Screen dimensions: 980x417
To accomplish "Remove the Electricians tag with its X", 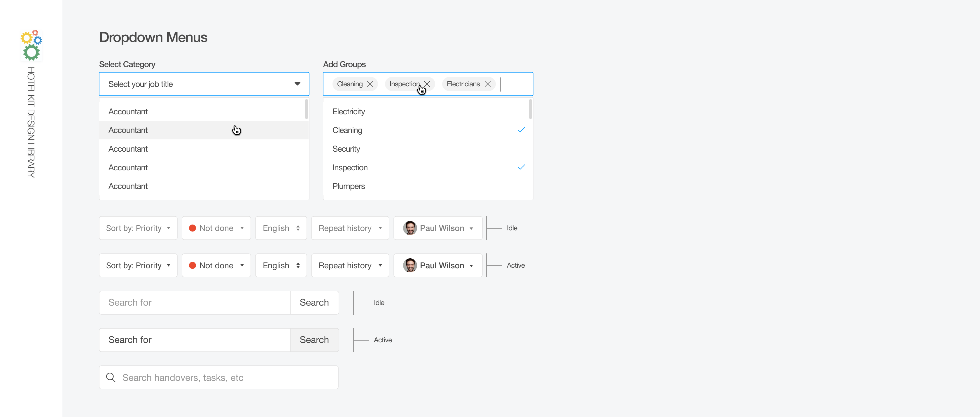I will (x=487, y=84).
